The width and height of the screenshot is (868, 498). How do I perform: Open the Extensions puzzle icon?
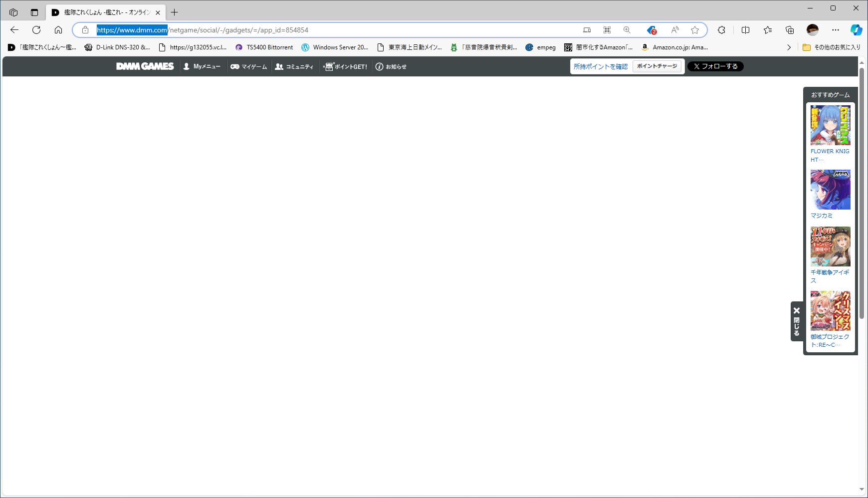[x=721, y=30]
